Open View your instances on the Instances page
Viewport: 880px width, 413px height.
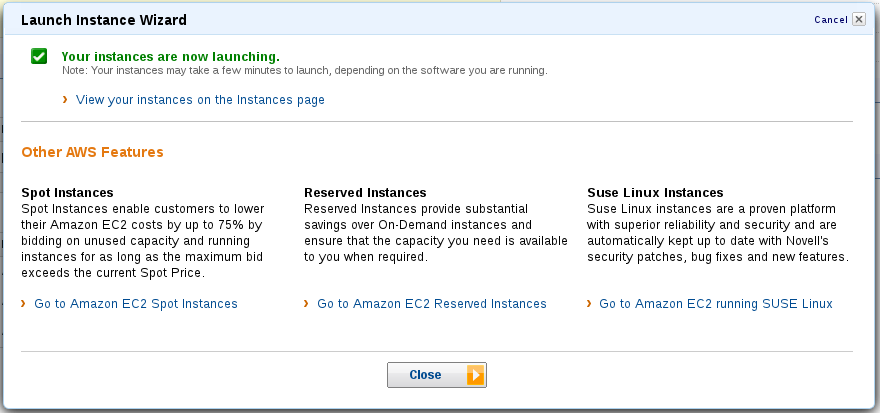point(200,100)
